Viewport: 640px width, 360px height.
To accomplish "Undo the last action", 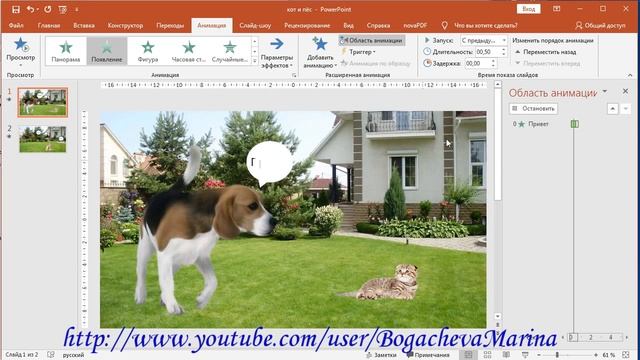I will point(30,9).
